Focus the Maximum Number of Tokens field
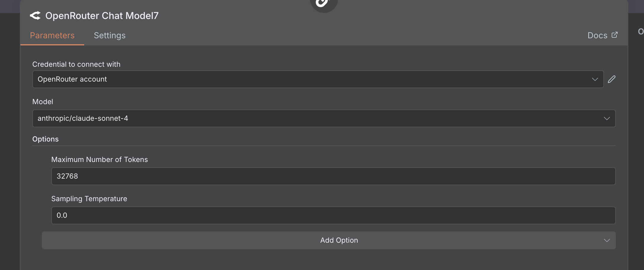644x270 pixels. tap(333, 176)
